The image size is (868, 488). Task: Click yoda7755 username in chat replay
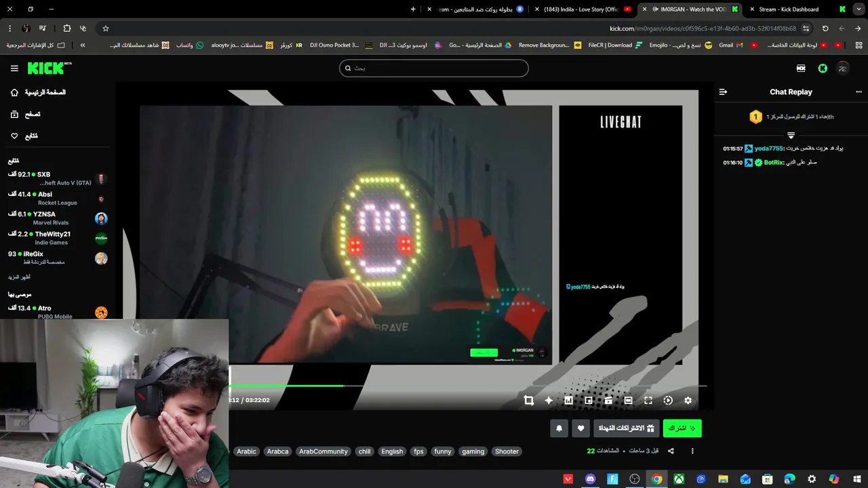click(x=769, y=148)
